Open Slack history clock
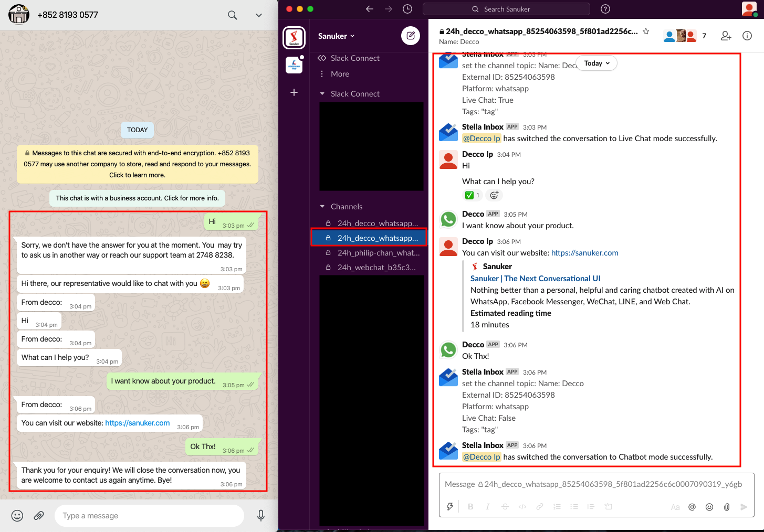The height and width of the screenshot is (532, 764). [407, 9]
